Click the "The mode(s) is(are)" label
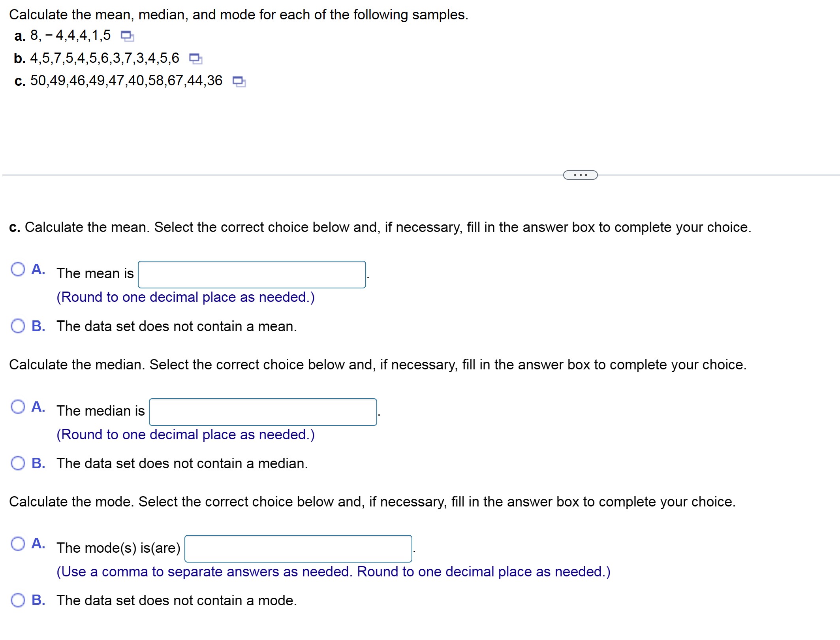This screenshot has width=840, height=640. tap(118, 548)
